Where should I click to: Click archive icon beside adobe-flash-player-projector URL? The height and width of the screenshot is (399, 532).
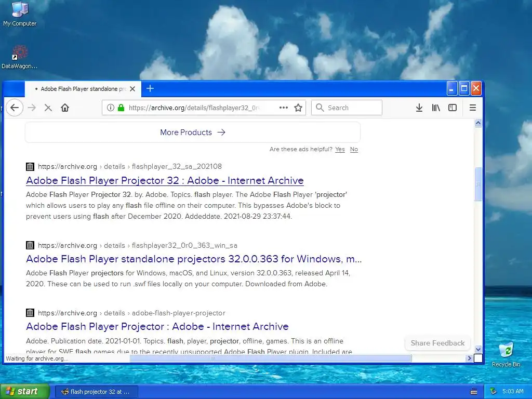click(30, 313)
